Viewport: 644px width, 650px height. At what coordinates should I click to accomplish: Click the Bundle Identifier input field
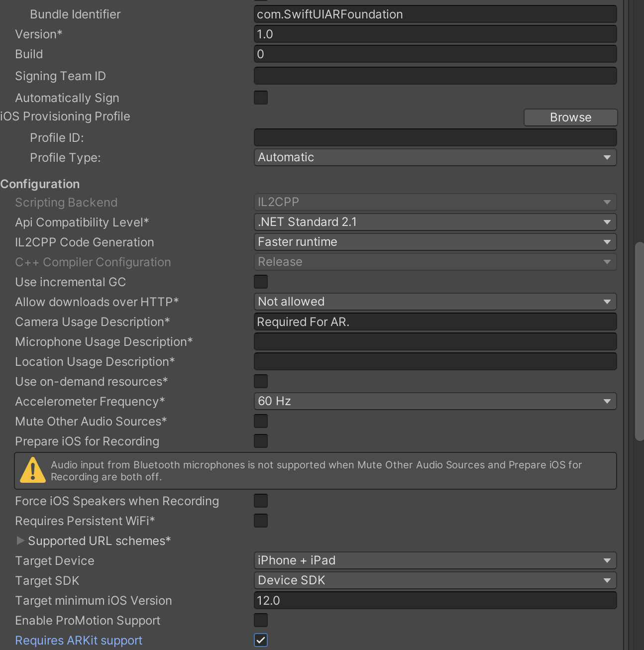pos(435,14)
